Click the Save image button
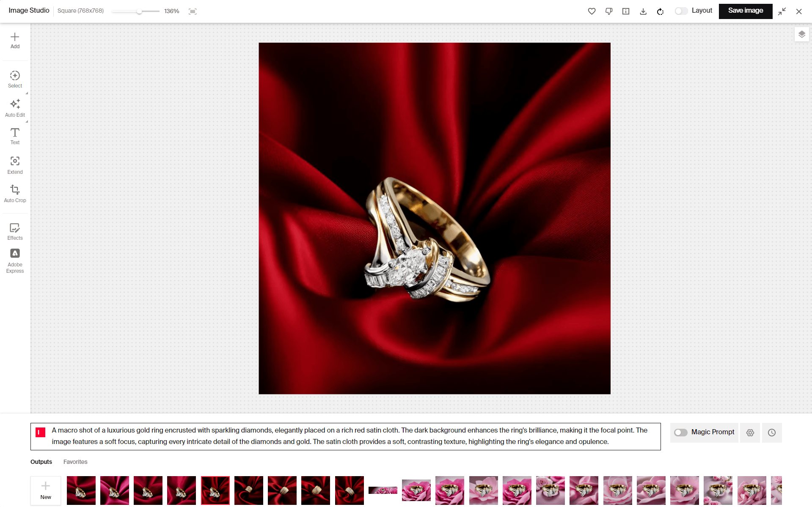 (x=745, y=11)
